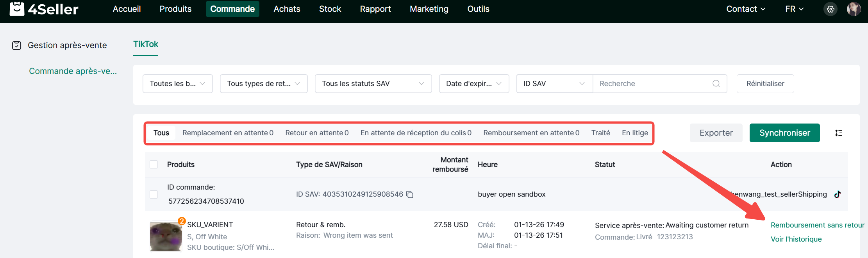
Task: Open the Stock menu
Action: click(x=330, y=9)
